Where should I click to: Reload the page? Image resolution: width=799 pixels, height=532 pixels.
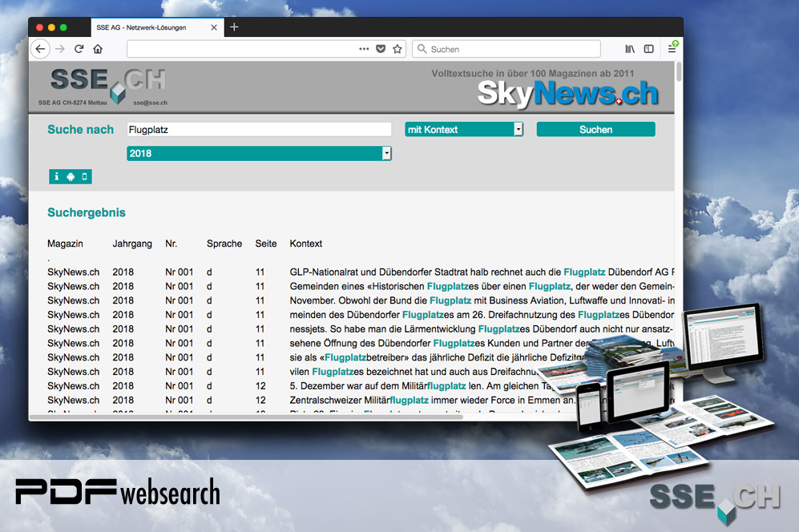click(79, 49)
